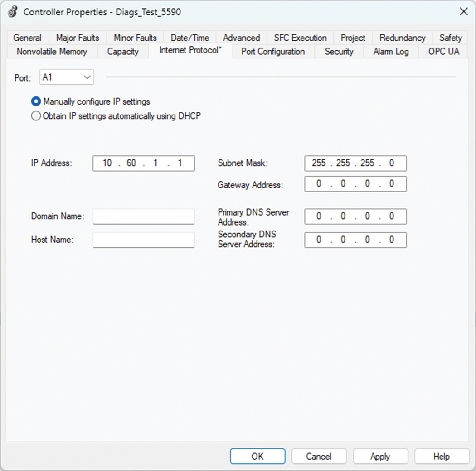Focus the Domain Name text box
Viewport: 476px width, 471px height.
(144, 216)
